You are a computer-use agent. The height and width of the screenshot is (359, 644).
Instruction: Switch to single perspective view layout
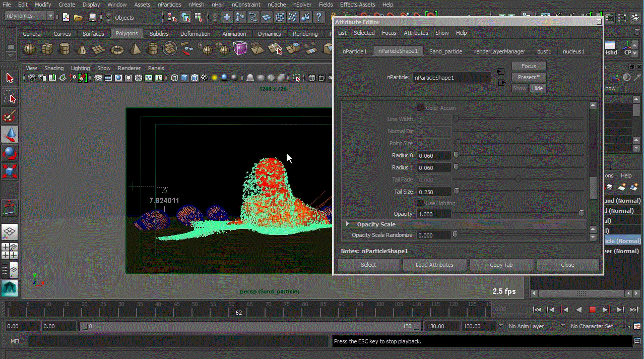10,232
